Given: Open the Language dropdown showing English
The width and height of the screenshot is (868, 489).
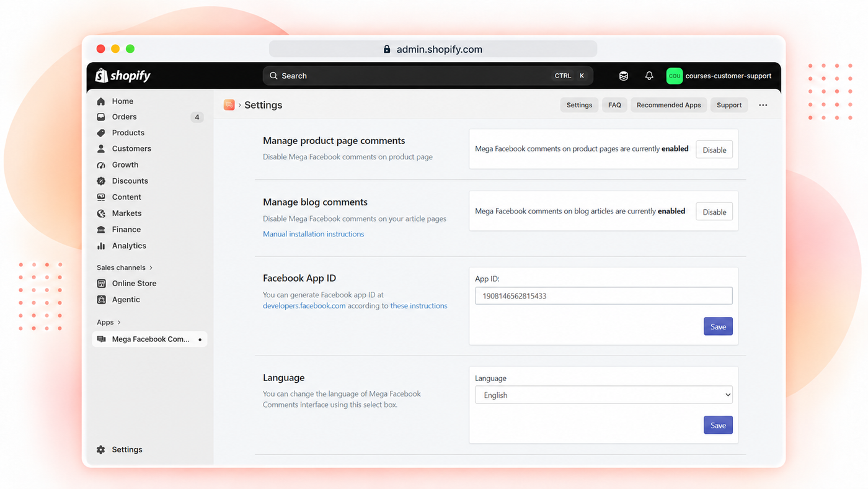Looking at the screenshot, I should pos(604,395).
